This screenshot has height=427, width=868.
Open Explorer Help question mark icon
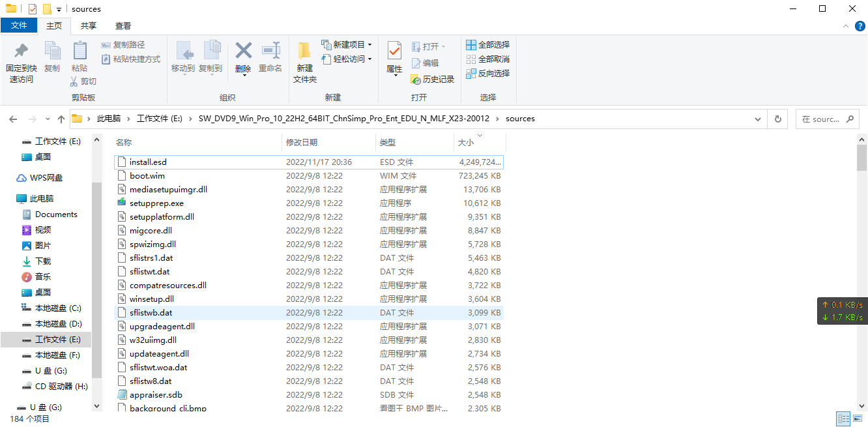coord(860,26)
